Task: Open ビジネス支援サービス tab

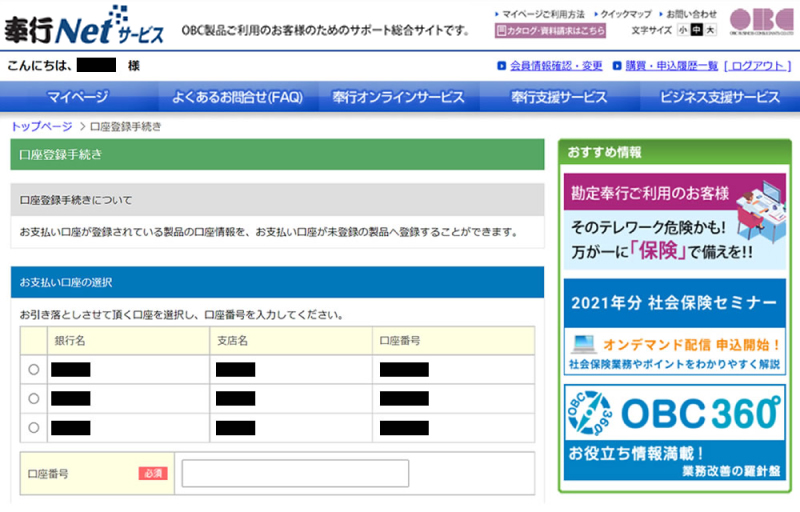Action: pos(720,96)
